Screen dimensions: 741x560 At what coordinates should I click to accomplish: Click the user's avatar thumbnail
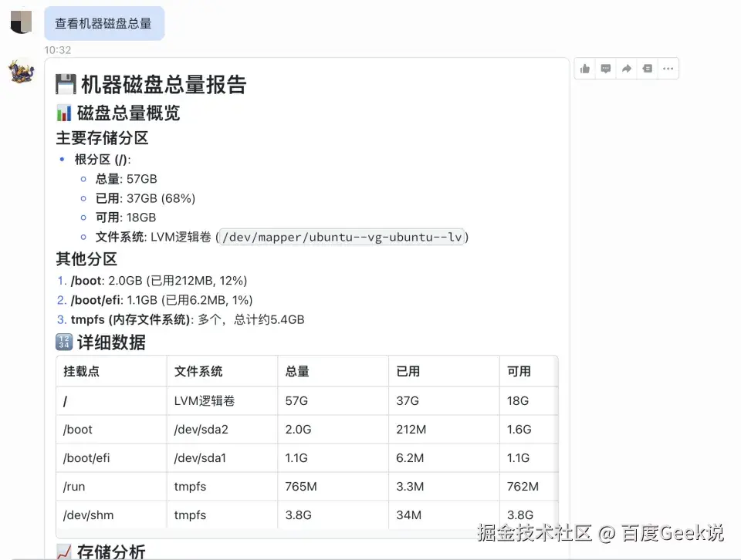pos(22,22)
